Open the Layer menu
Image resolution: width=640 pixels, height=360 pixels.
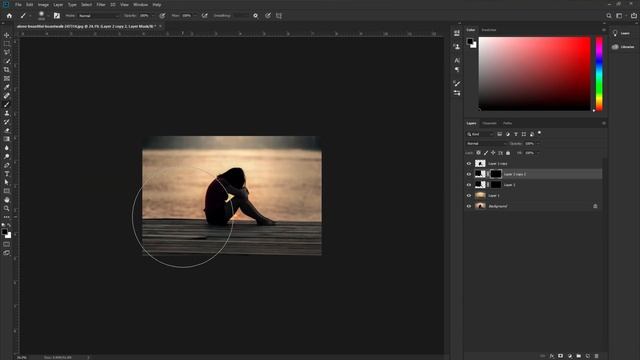(x=58, y=4)
